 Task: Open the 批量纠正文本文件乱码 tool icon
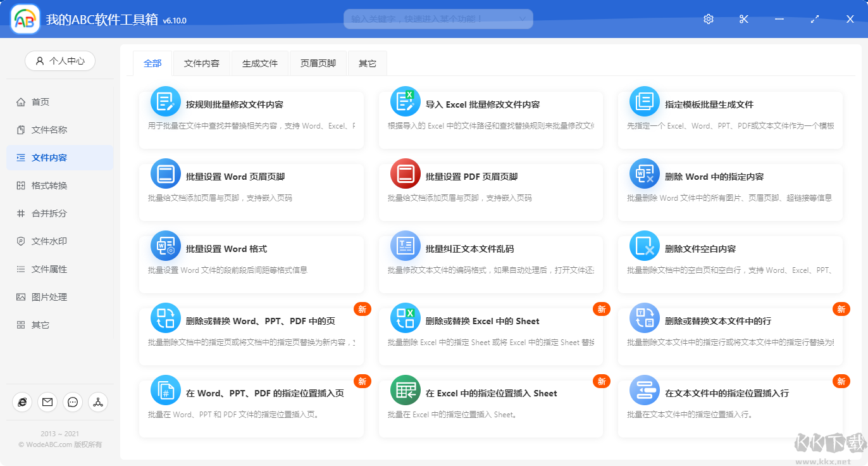(405, 246)
